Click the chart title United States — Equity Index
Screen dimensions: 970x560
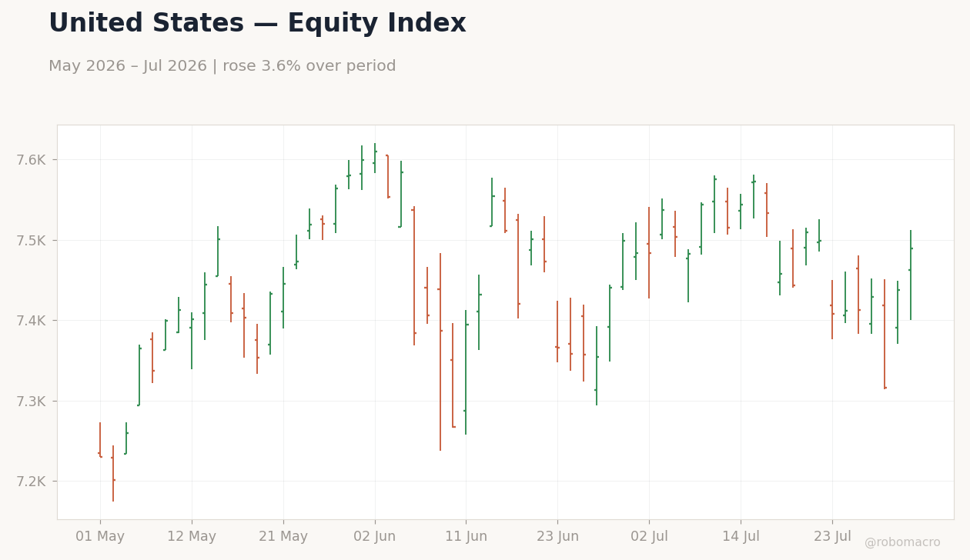(x=257, y=24)
